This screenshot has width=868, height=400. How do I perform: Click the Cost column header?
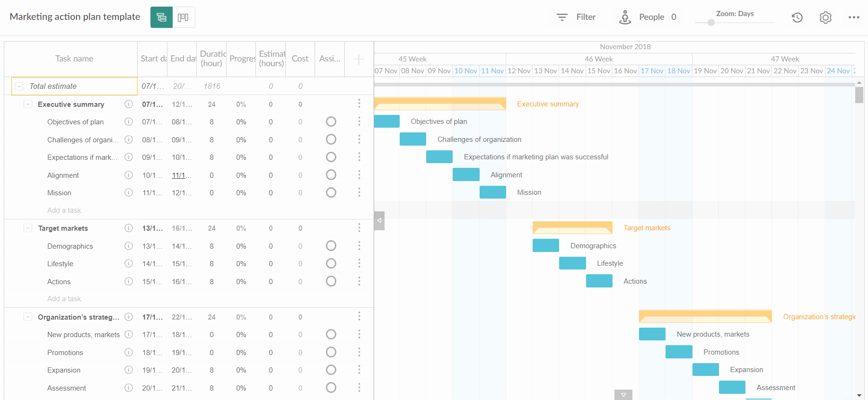300,59
